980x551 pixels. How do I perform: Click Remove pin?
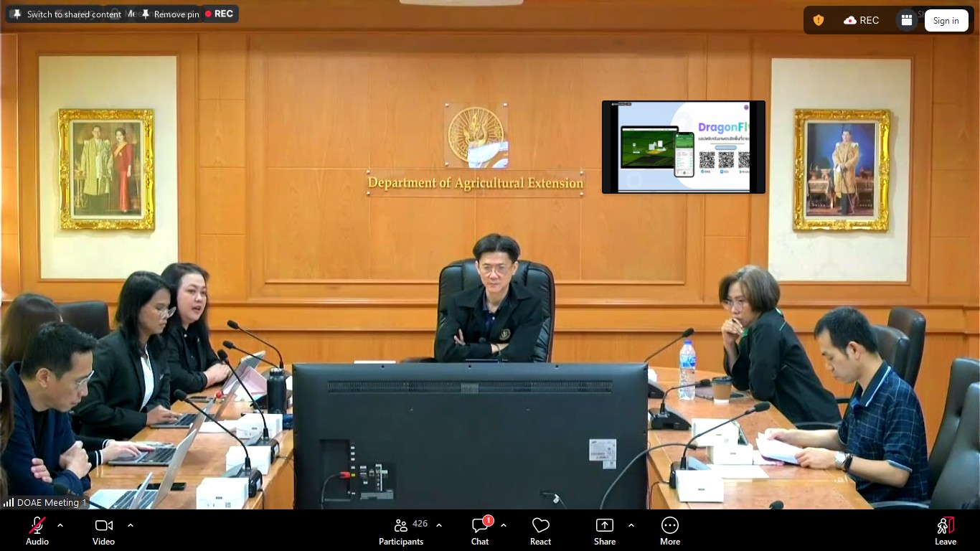coord(170,14)
